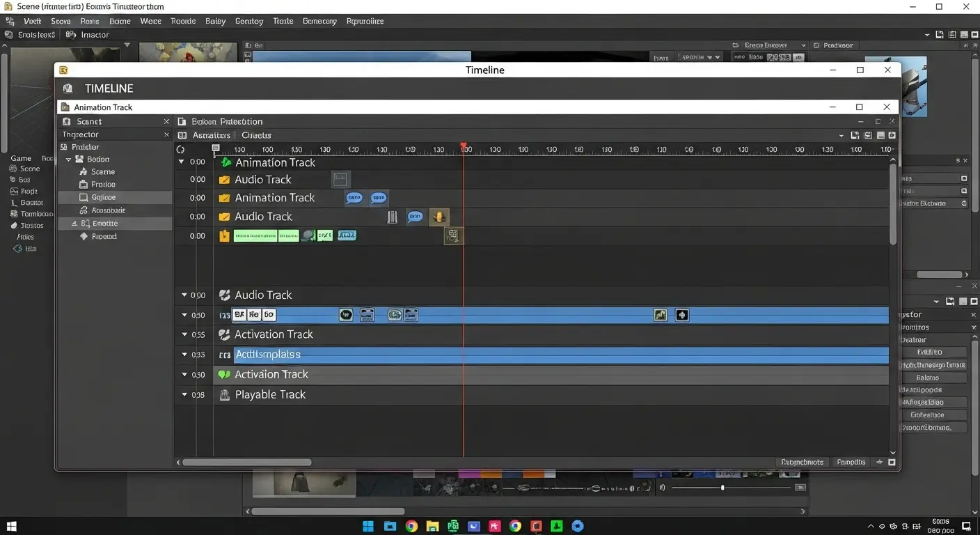Viewport: 980px width, 535px height.
Task: Click the microphone icon on the second Audio Track
Action: click(x=439, y=217)
